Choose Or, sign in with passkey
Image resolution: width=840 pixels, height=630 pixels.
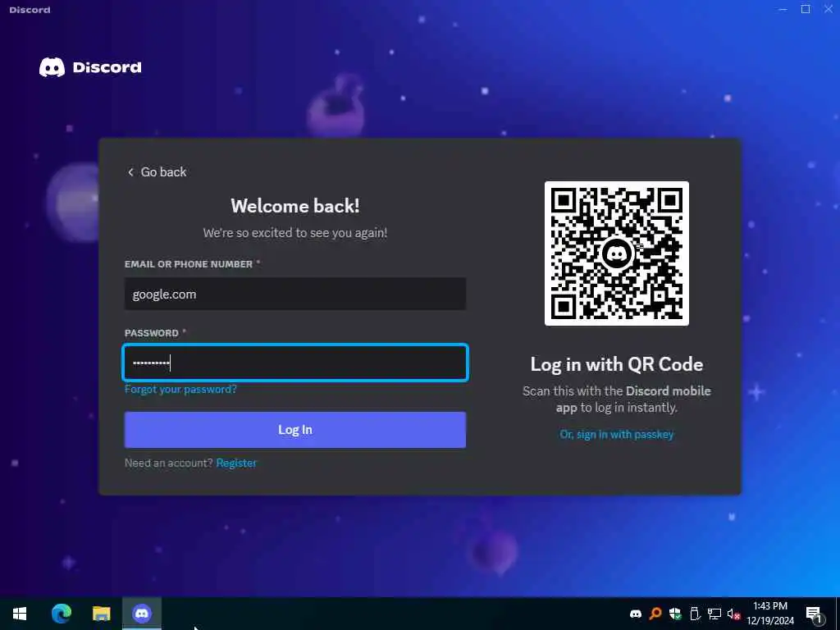tap(617, 435)
